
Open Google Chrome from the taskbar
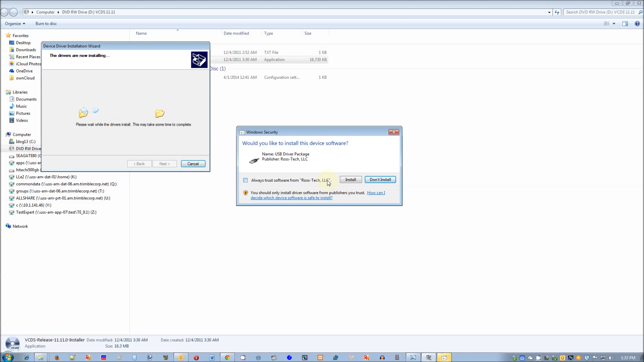point(227,358)
